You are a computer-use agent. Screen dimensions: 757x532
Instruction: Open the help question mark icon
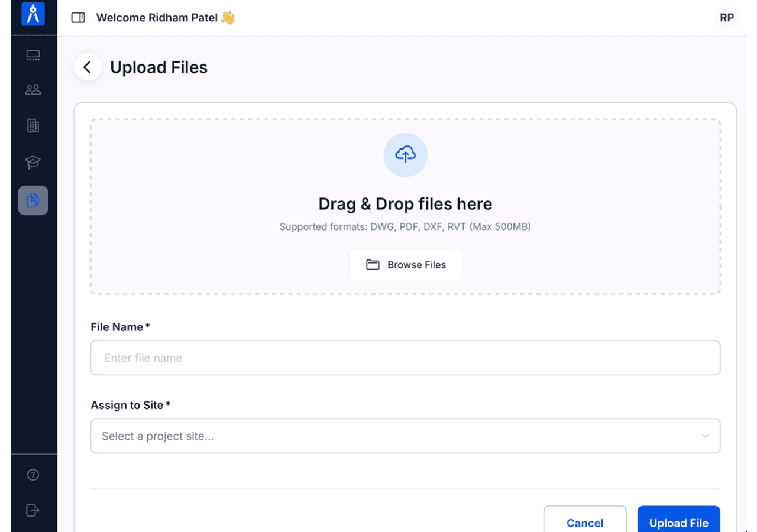point(33,475)
